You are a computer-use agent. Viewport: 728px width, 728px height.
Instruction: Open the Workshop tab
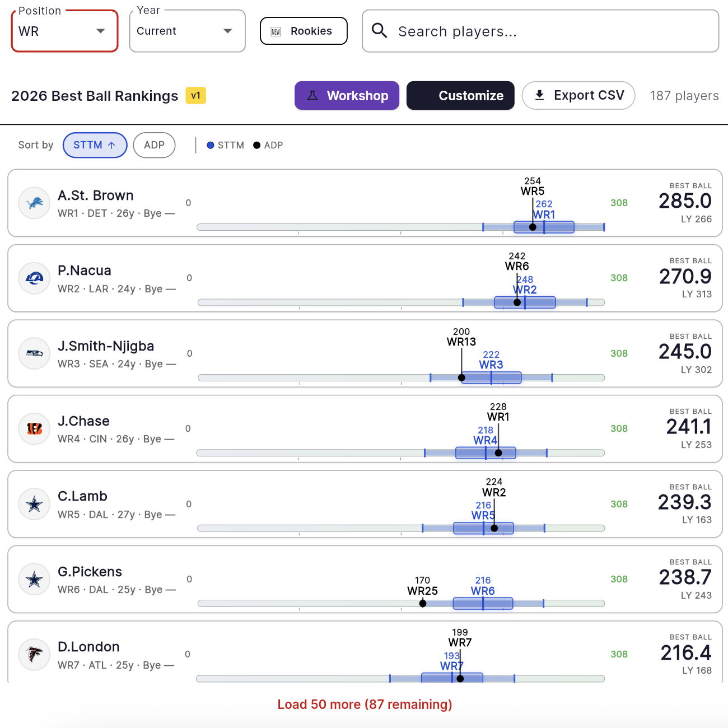pos(347,96)
